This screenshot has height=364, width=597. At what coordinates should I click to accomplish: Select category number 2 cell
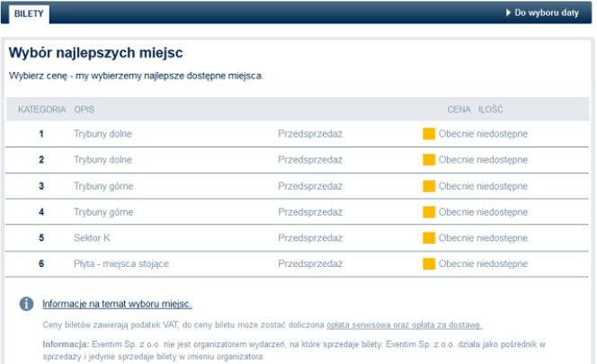click(41, 160)
